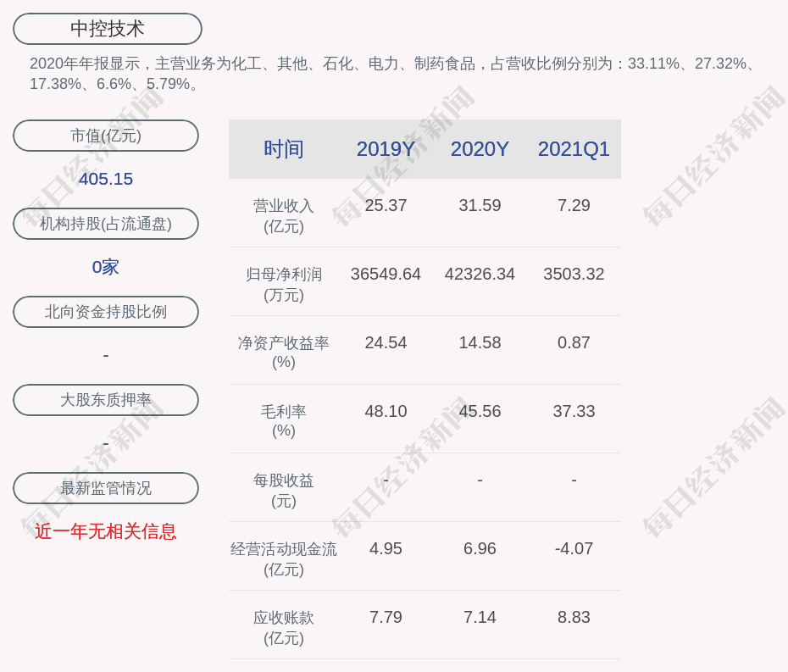
Task: Click the 应收账款(亿元) row label
Action: tap(284, 628)
